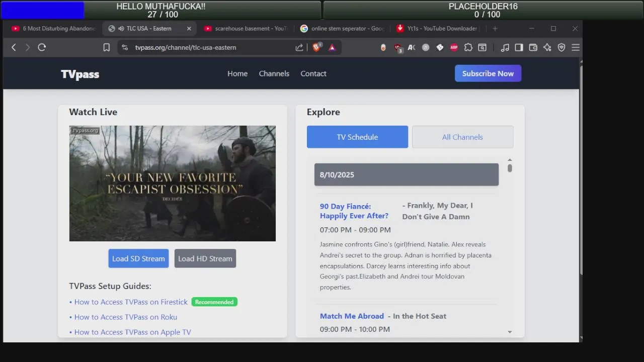Open the uBlock Origin extension icon
The image size is (644, 362).
pos(398,48)
